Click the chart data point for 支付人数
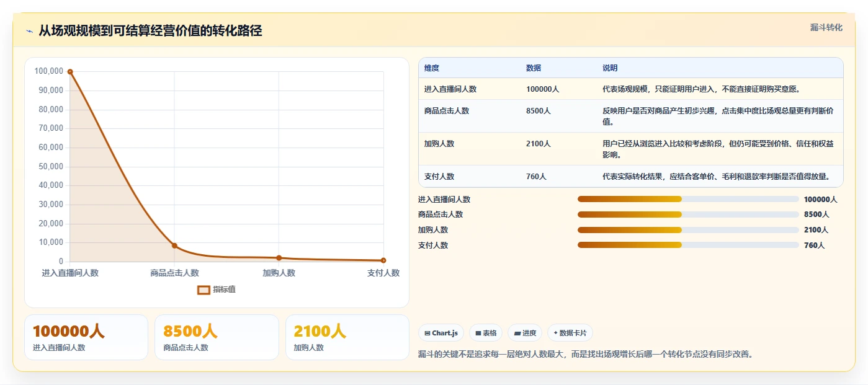This screenshot has height=385, width=868. [383, 260]
